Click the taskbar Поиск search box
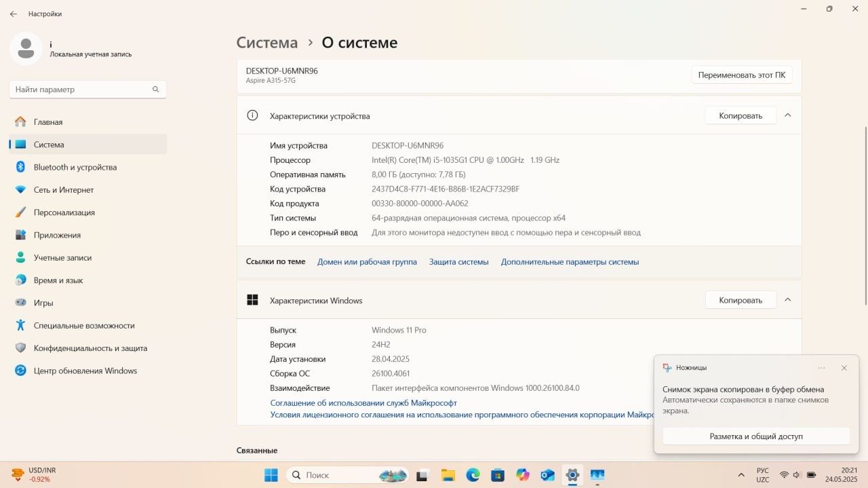The image size is (868, 488). pos(348,475)
